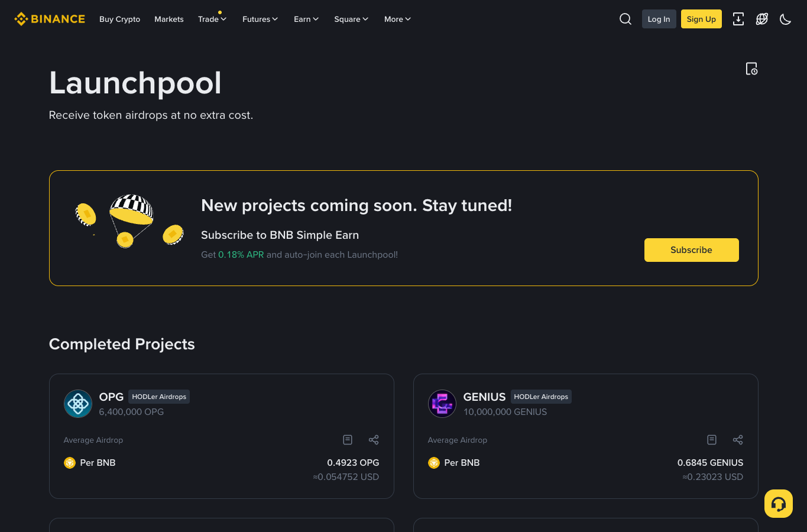Click the GENIUS token logo
This screenshot has width=807, height=532.
click(442, 404)
